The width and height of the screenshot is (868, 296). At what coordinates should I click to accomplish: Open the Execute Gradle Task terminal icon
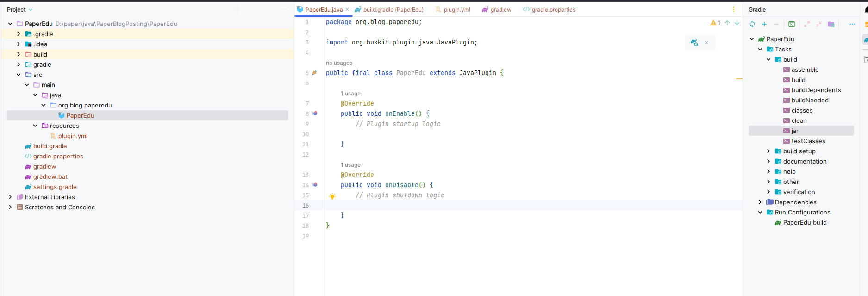pos(792,24)
